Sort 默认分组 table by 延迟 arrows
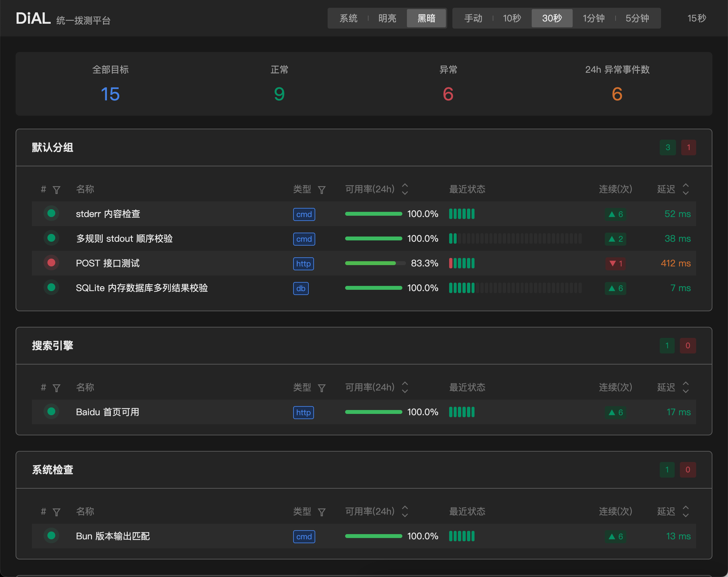Screen dimensions: 728x577 [x=685, y=189]
